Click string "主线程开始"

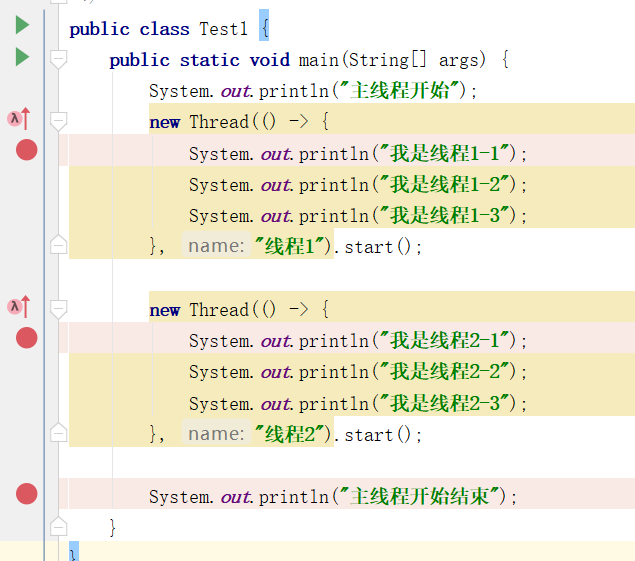pyautogui.click(x=400, y=90)
